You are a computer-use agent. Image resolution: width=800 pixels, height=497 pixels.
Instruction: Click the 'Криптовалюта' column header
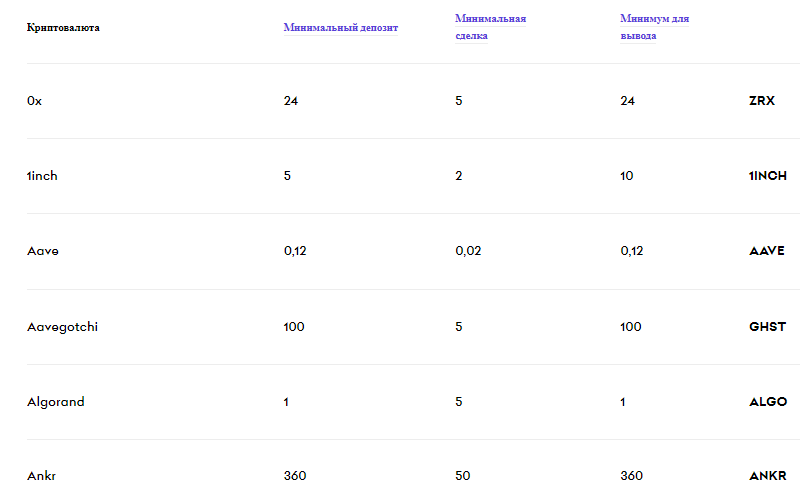(63, 27)
